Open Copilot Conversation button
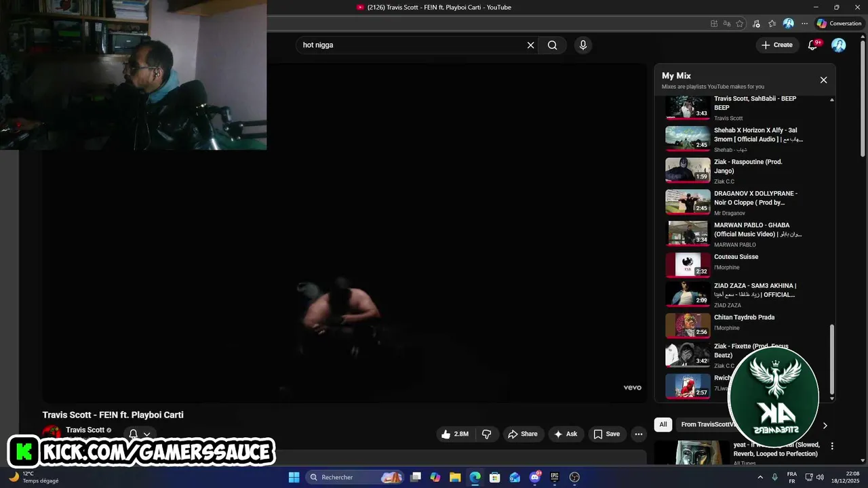Screen dimensions: 868x488 click(839, 24)
